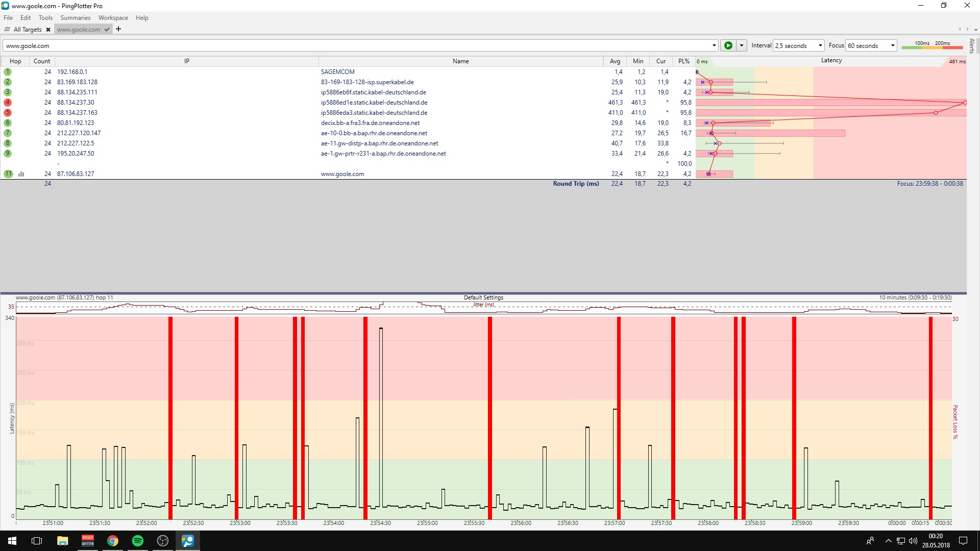The height and width of the screenshot is (551, 980).
Task: Close the All Targets tab
Action: click(48, 30)
